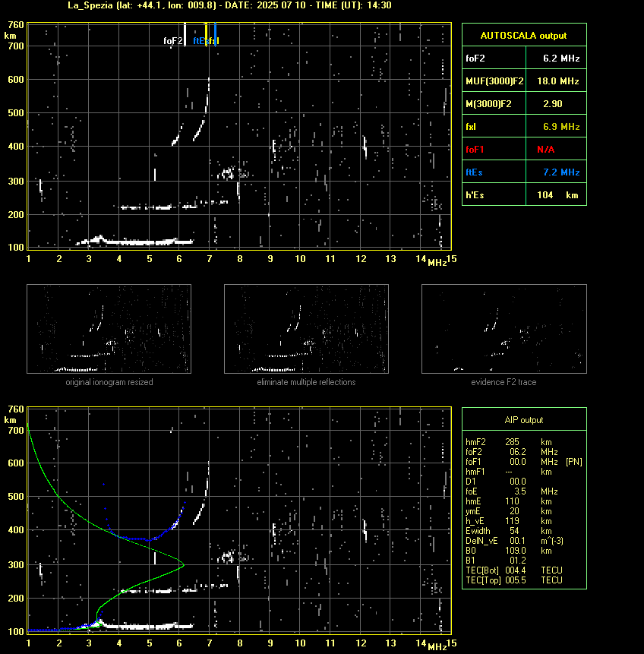Click the red foF1 label in AUTOSCALA table

475,150
